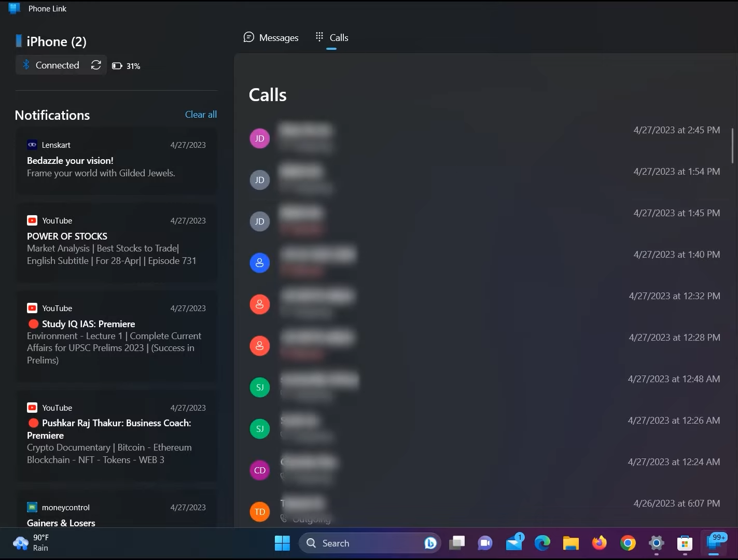Click the YouTube icon on Study IQ notification

click(x=32, y=308)
